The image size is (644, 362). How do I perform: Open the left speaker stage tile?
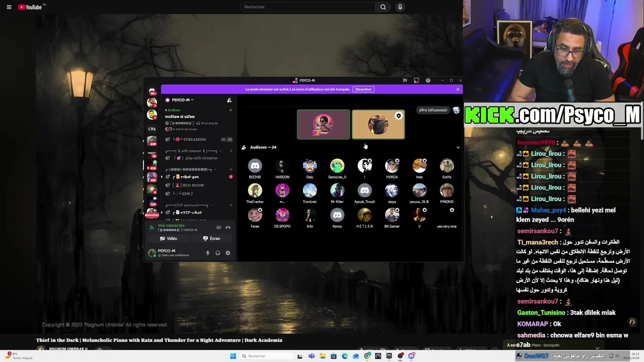(x=324, y=124)
